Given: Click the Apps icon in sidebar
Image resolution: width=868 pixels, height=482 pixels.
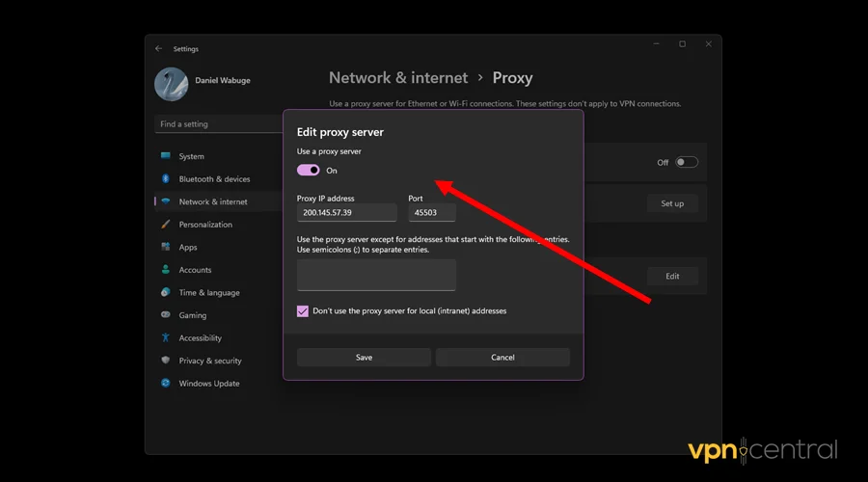Looking at the screenshot, I should coord(166,248).
